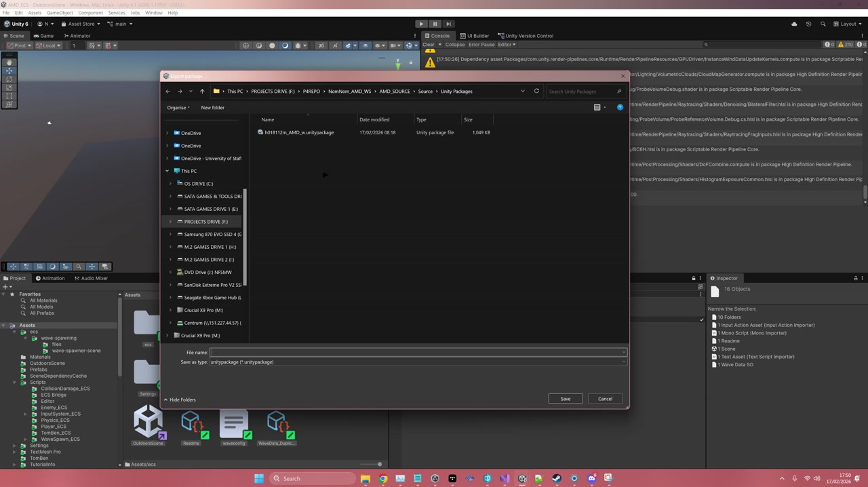This screenshot has width=868, height=487.
Task: Select the Rotate tool in Scene toolbar
Action: click(9, 79)
